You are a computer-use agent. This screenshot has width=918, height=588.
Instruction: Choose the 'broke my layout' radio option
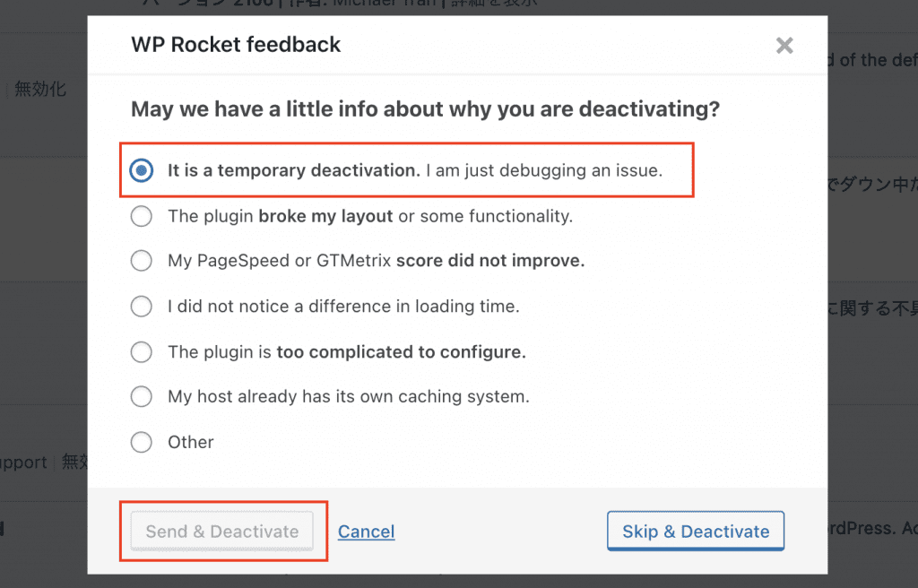[x=141, y=216]
